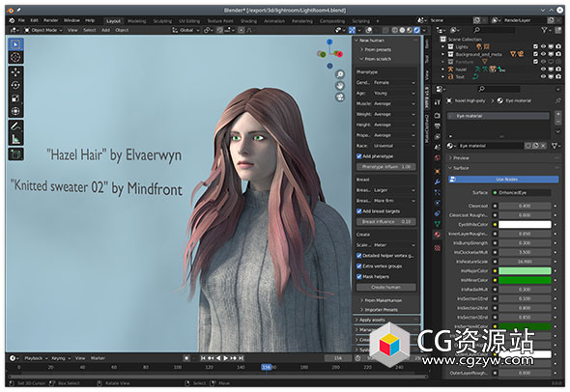The image size is (570, 392).
Task: Uncheck Mask helpers checkbox
Action: pyautogui.click(x=359, y=277)
